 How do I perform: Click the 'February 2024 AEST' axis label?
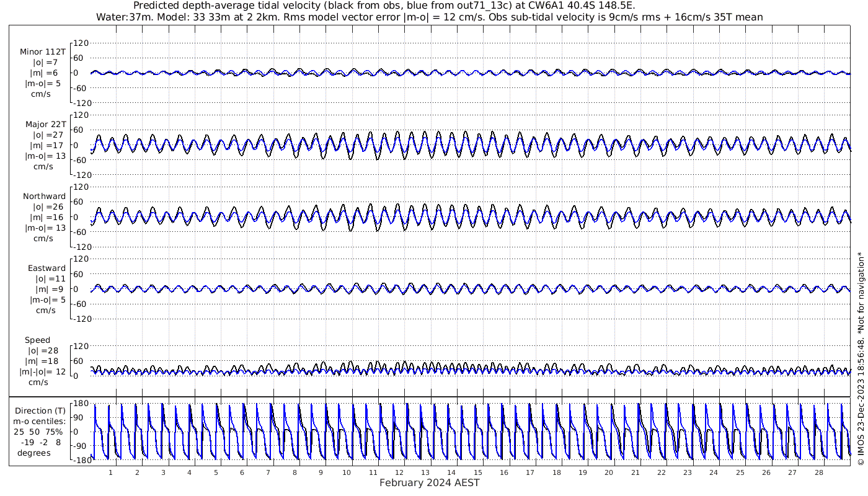(429, 482)
